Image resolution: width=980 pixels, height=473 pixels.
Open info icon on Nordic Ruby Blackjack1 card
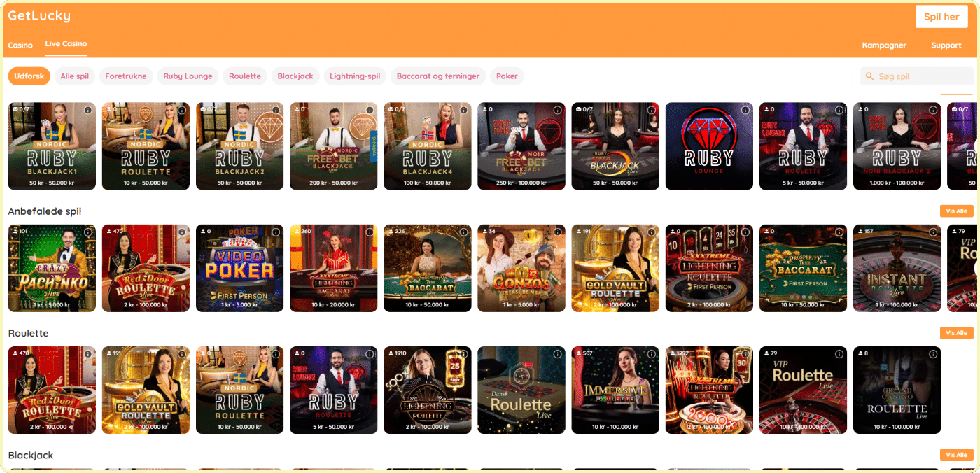point(88,110)
